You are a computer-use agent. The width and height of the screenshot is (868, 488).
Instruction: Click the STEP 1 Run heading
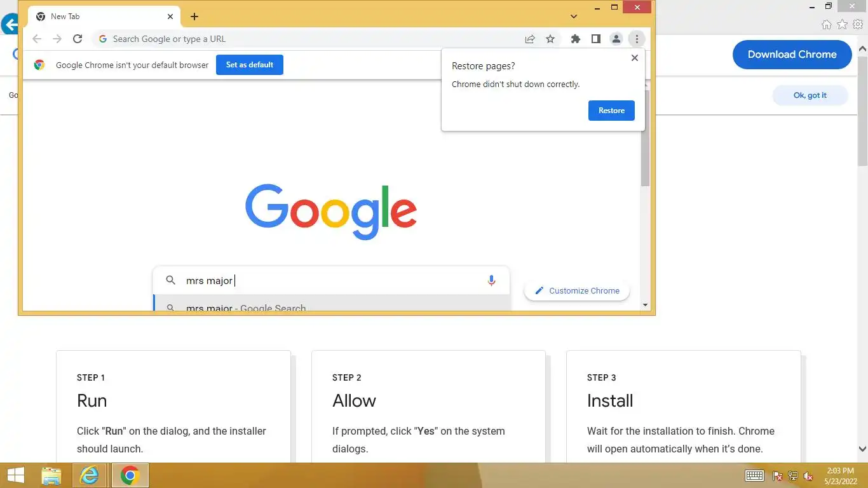coord(92,401)
